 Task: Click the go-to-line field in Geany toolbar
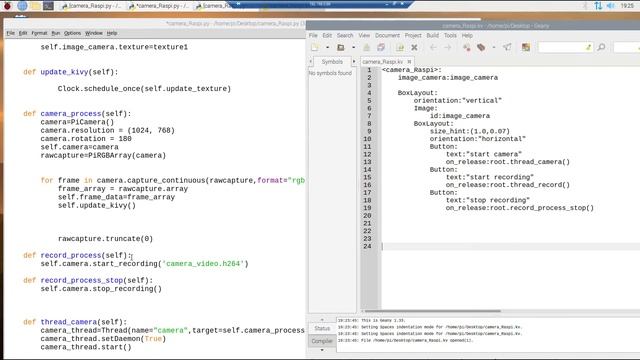(x=627, y=48)
